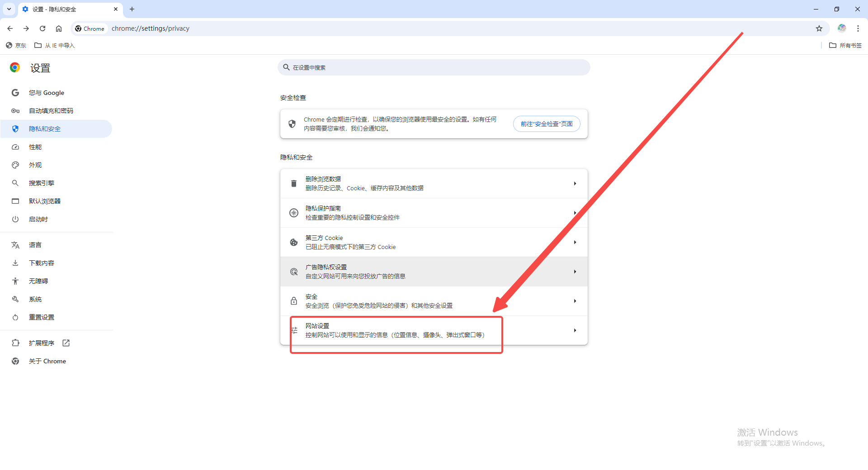Image resolution: width=868 pixels, height=470 pixels.
Task: Bookmark this page with the star icon
Action: pos(819,28)
